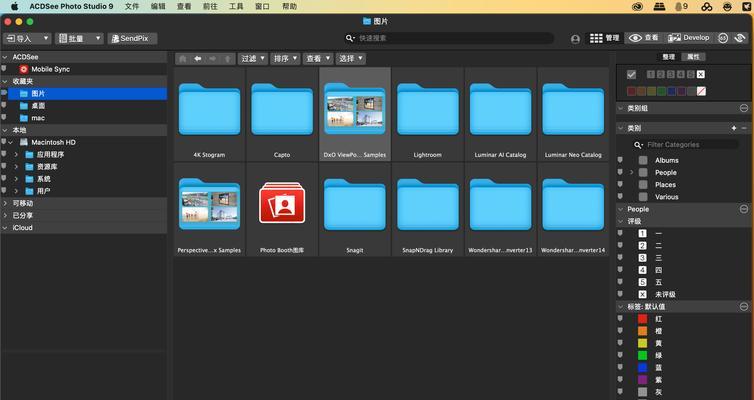Toggle the tagged checkmark box

(631, 75)
